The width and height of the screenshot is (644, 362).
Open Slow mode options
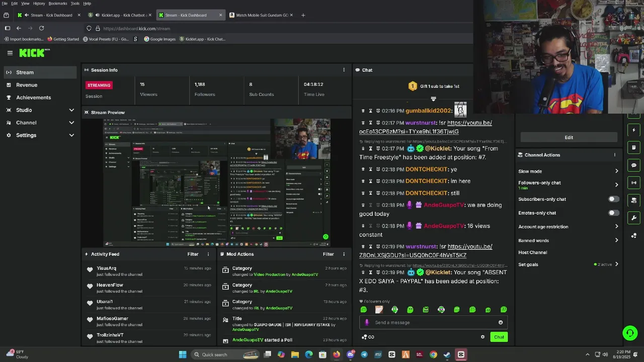(x=569, y=171)
